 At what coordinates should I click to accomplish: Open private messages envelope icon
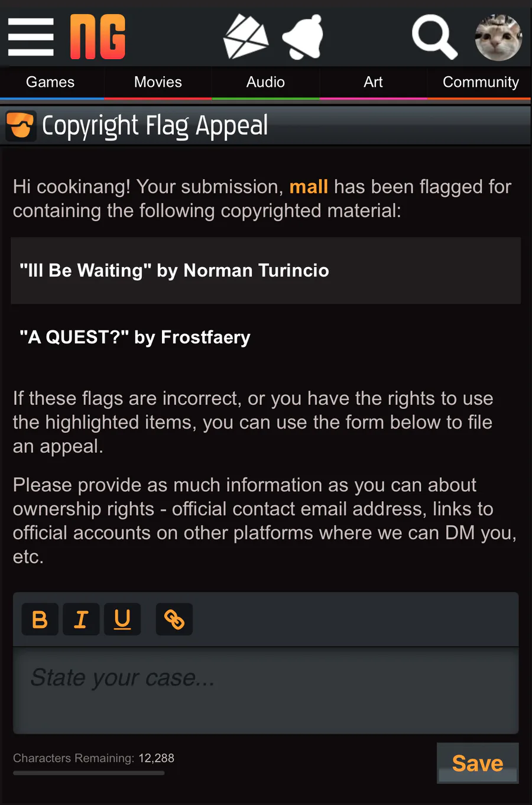pyautogui.click(x=245, y=37)
